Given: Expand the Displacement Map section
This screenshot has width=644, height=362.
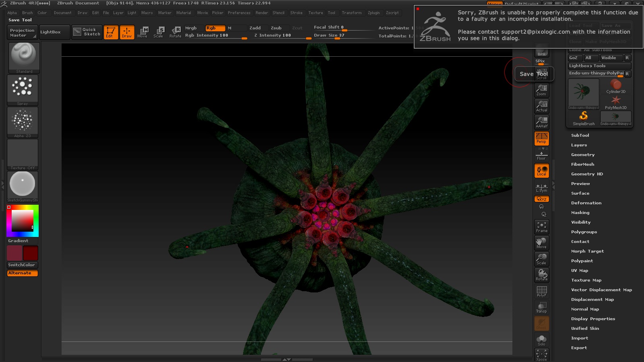Looking at the screenshot, I should 592,300.
